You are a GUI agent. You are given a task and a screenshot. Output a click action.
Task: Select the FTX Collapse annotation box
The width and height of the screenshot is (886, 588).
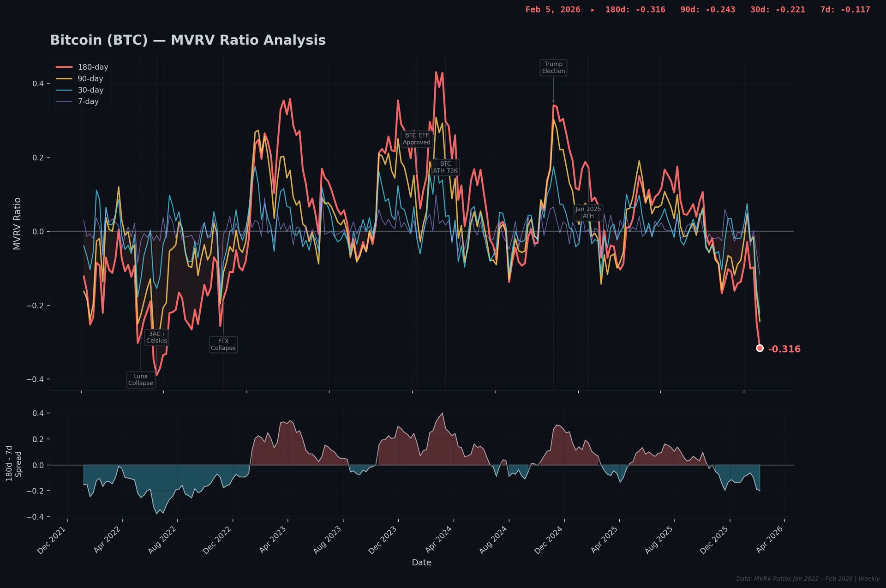click(223, 345)
